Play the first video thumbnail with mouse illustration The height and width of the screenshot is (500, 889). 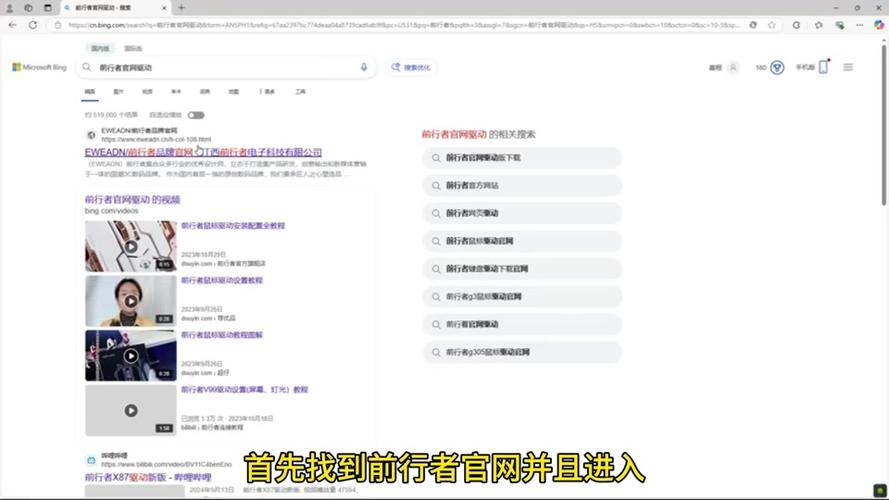point(130,247)
